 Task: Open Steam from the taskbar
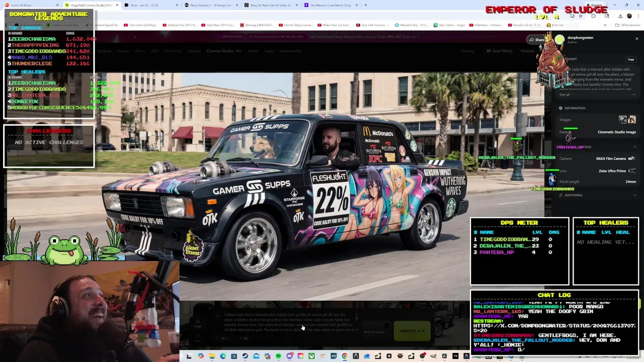(x=245, y=356)
